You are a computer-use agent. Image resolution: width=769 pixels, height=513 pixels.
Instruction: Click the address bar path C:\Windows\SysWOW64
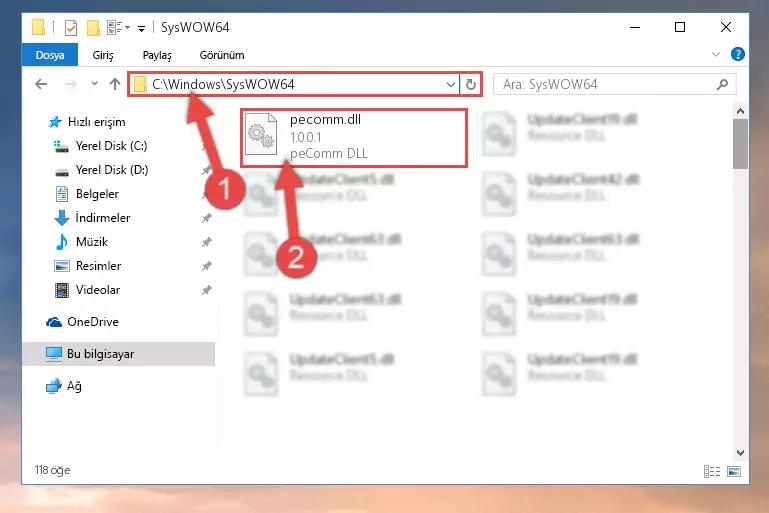pos(223,84)
